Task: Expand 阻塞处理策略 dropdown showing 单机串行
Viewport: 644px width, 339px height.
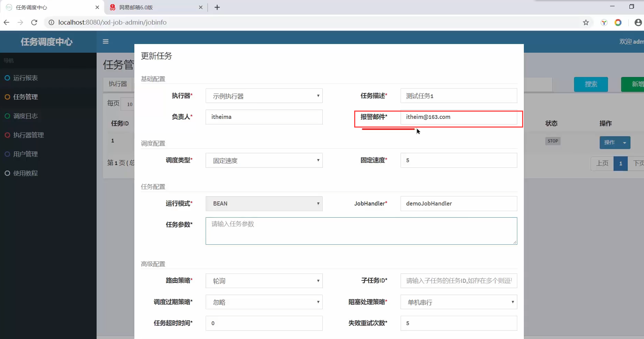Action: tap(459, 302)
